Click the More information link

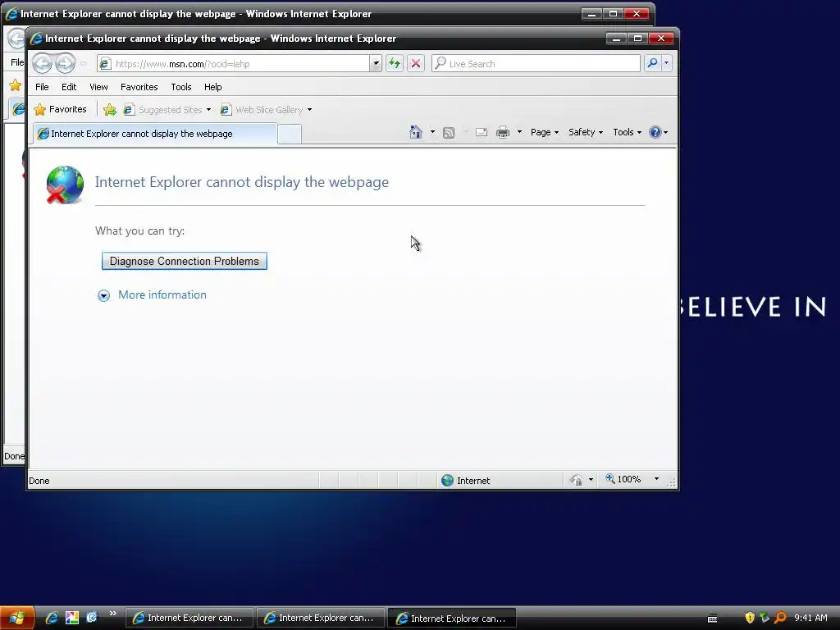(x=162, y=294)
